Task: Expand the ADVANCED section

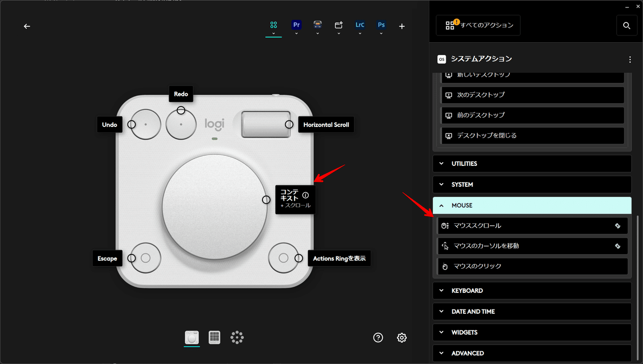Action: (532, 353)
